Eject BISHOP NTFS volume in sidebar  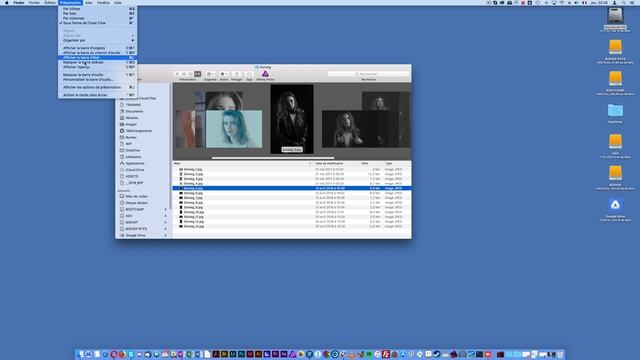[165, 229]
